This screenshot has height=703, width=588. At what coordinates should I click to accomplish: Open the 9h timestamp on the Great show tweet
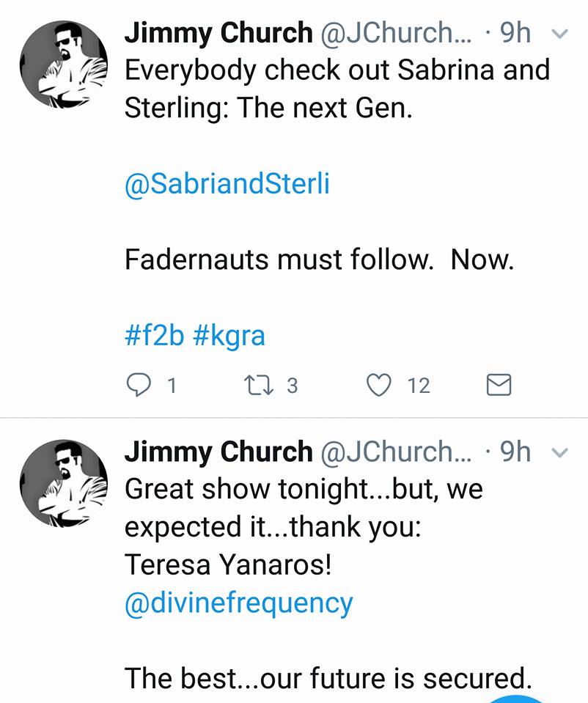click(x=515, y=452)
